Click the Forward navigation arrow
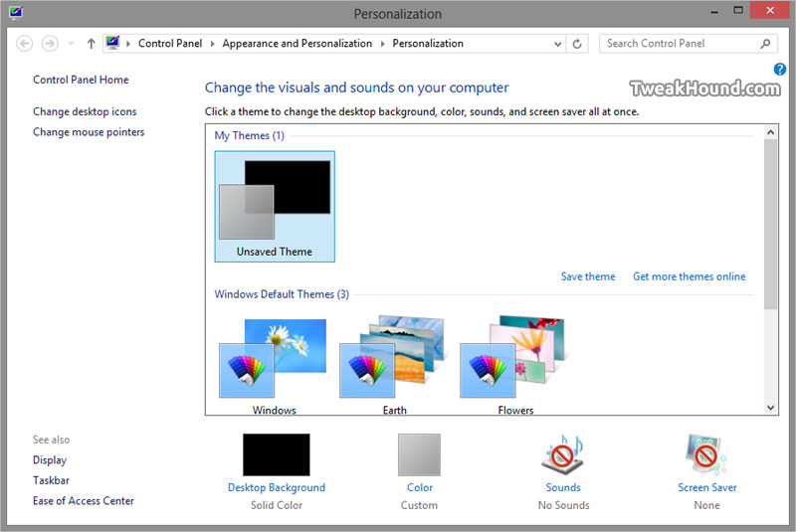This screenshot has height=532, width=796. (x=50, y=44)
